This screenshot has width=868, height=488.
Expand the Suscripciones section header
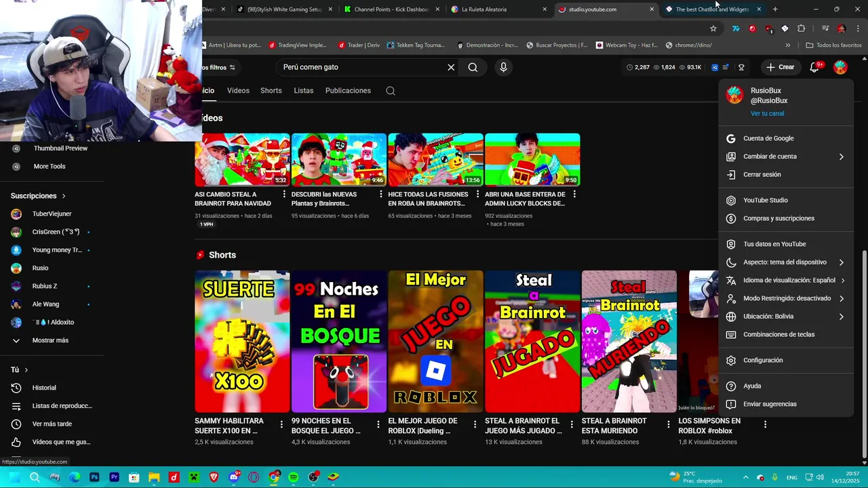point(38,196)
